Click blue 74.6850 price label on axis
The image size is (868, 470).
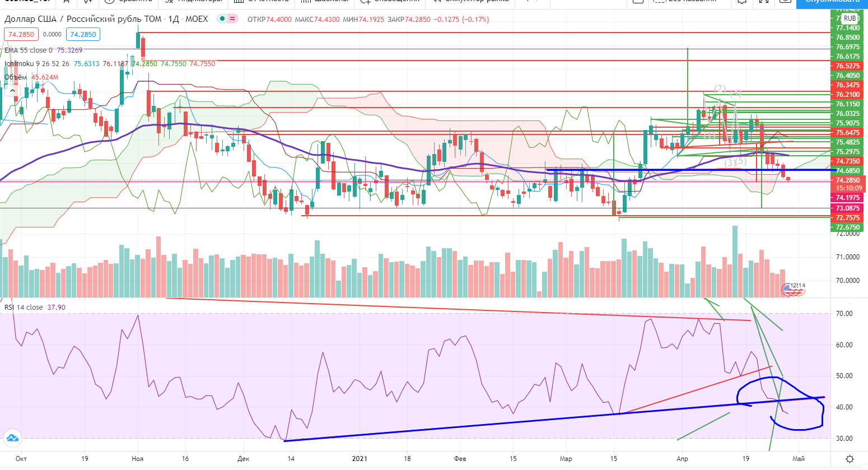click(847, 171)
